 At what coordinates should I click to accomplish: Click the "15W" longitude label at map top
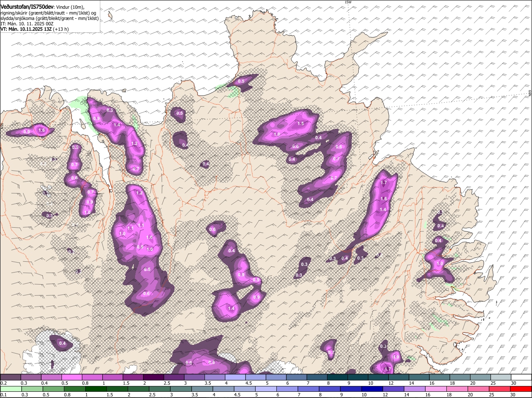[x=348, y=2]
